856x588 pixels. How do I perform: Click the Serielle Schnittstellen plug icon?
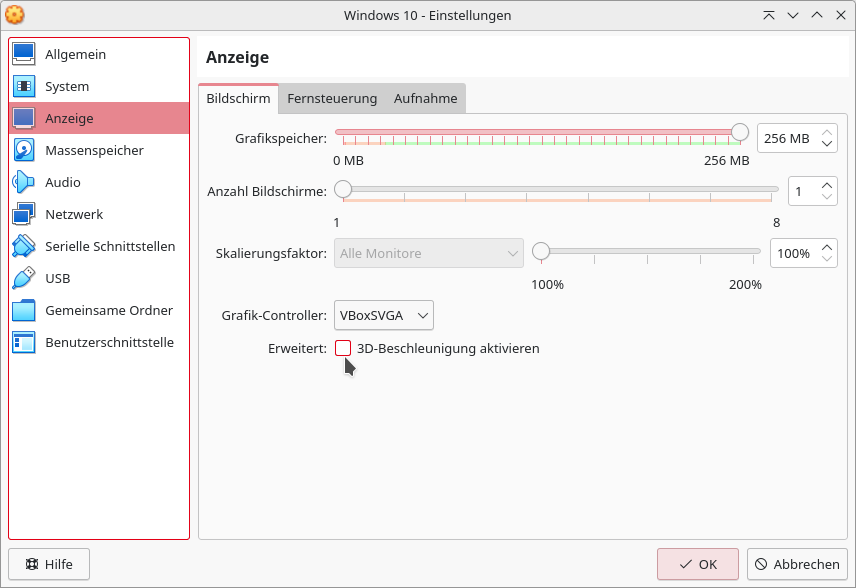point(23,246)
